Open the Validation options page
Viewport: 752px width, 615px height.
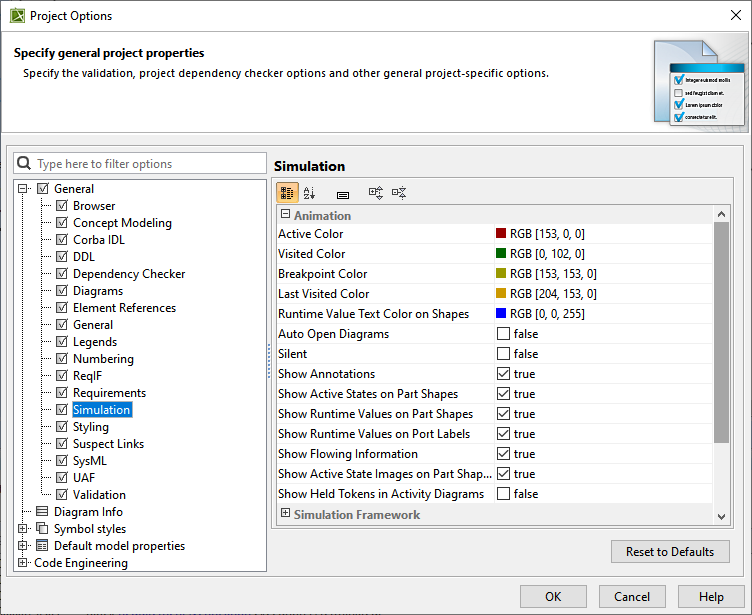coord(99,495)
